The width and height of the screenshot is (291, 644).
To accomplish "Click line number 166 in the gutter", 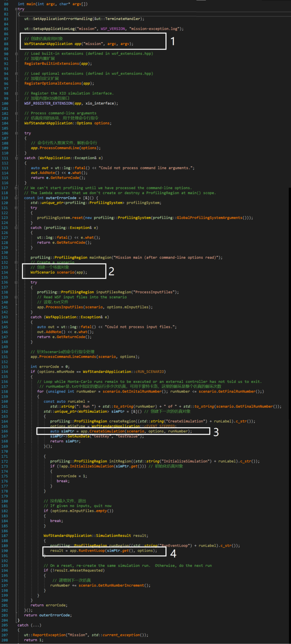I will 5,431.
